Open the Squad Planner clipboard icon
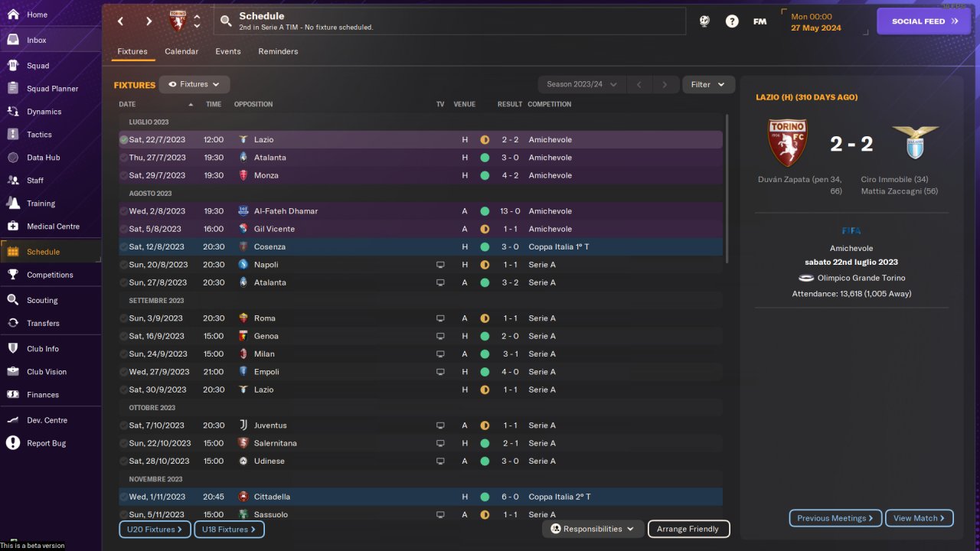Image resolution: width=980 pixels, height=551 pixels. pos(13,89)
